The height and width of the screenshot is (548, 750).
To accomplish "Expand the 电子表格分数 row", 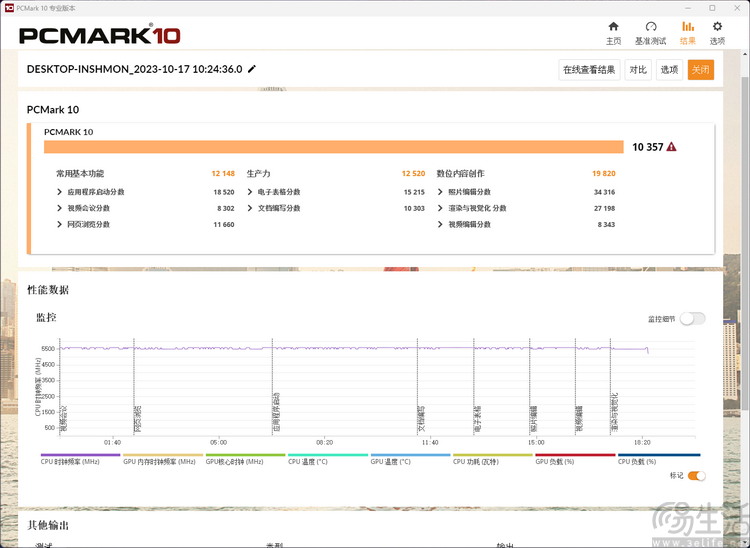I will coord(250,192).
